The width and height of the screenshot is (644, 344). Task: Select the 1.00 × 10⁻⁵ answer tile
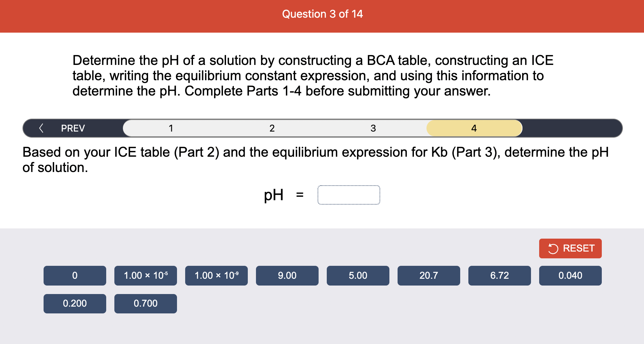(145, 276)
